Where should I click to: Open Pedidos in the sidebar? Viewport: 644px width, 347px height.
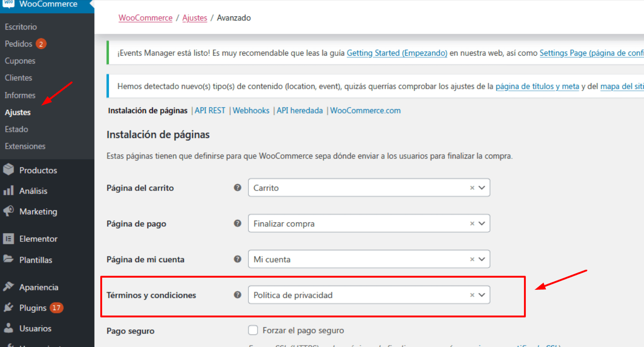pos(18,44)
